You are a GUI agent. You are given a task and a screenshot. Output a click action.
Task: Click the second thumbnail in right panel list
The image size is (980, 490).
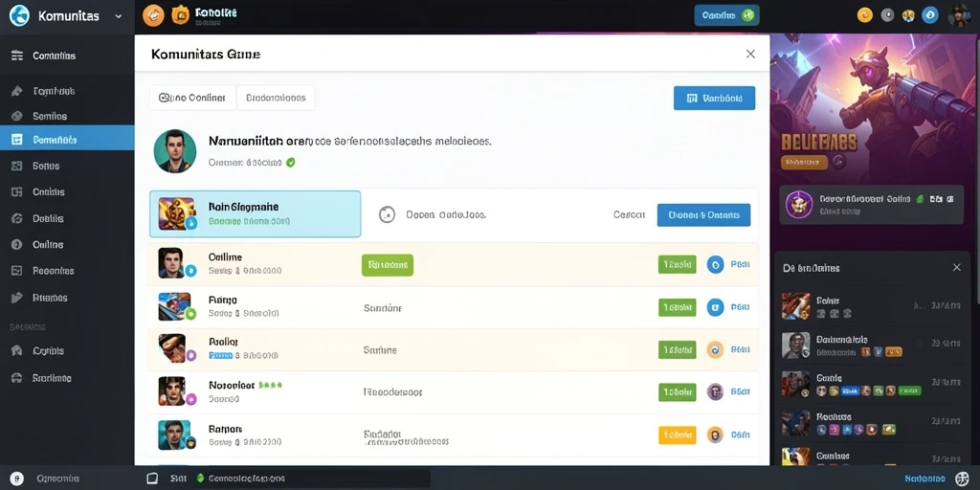[795, 345]
